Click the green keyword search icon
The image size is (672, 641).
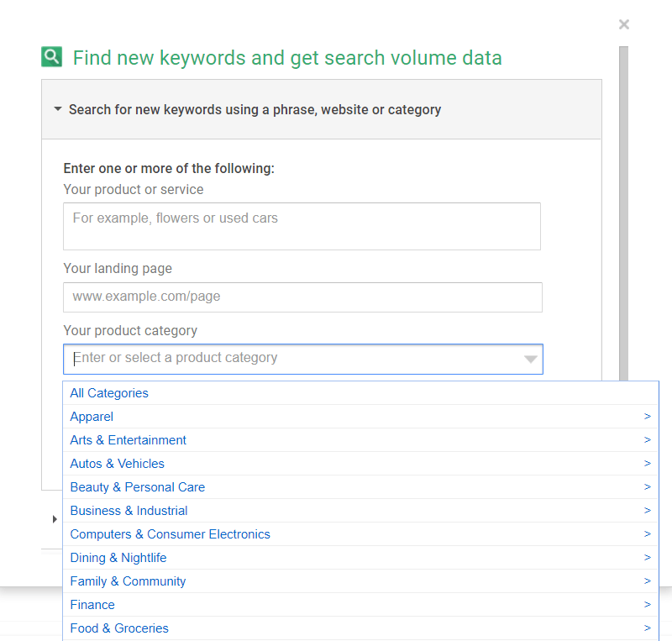pos(52,55)
